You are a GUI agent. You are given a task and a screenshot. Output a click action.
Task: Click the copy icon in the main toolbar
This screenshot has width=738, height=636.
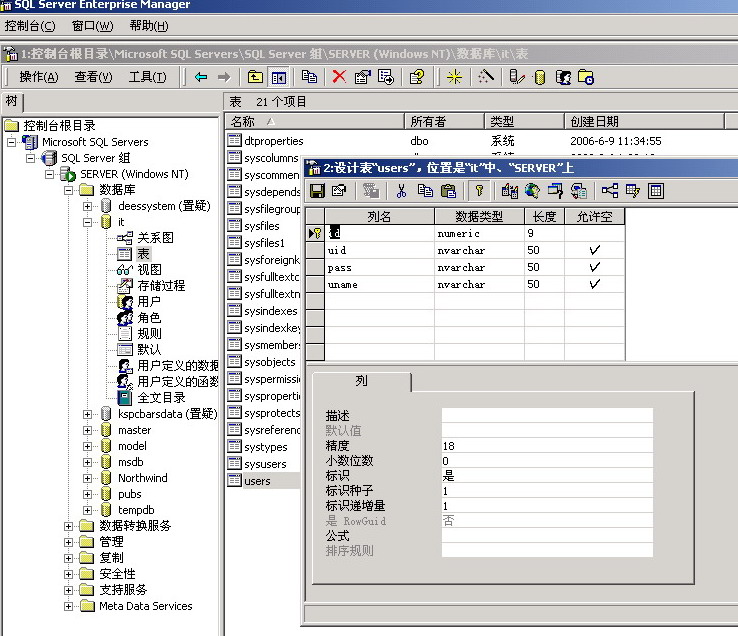309,77
